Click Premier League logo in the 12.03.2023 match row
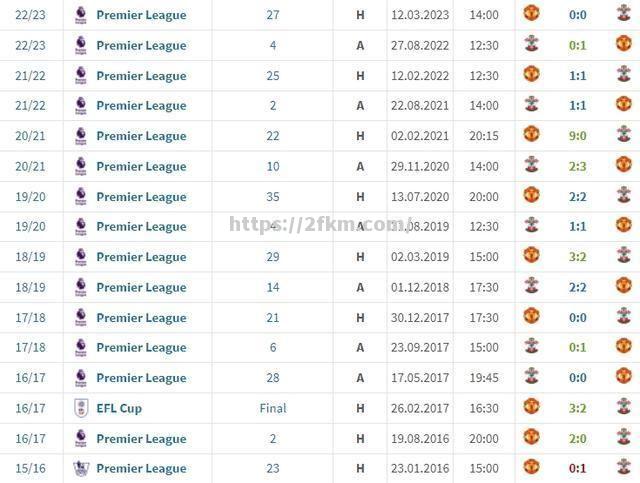Screen dimensions: 640x483 (81, 15)
